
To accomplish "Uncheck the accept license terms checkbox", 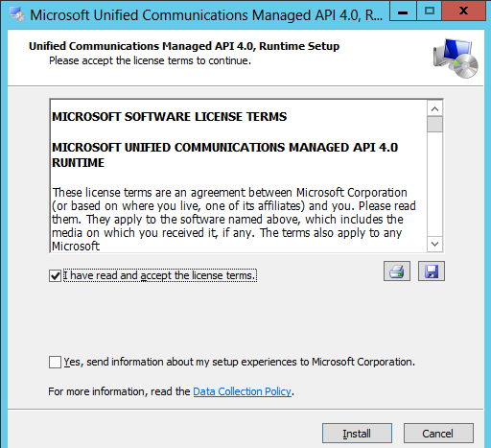I will (x=55, y=275).
